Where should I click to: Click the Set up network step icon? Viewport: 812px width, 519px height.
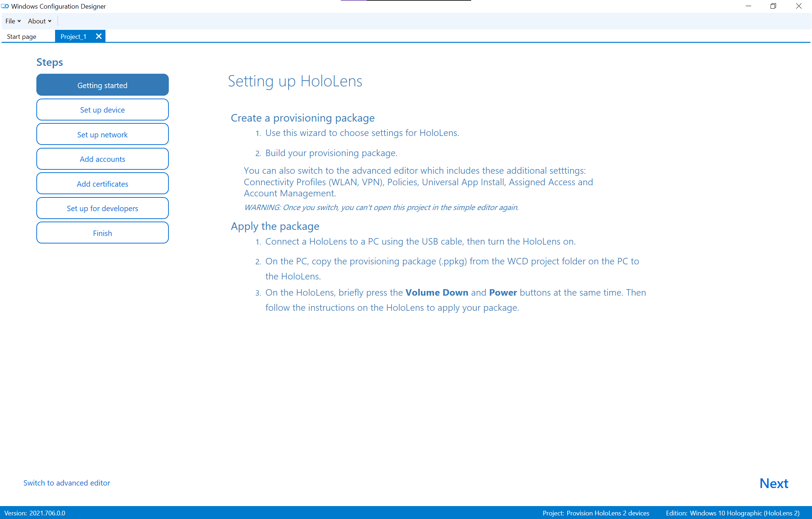(x=102, y=134)
